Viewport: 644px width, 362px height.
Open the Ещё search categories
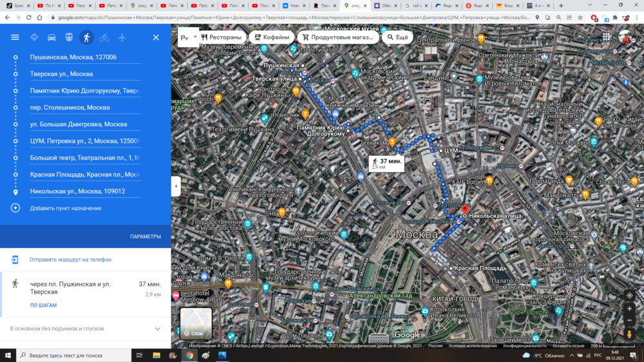point(397,37)
